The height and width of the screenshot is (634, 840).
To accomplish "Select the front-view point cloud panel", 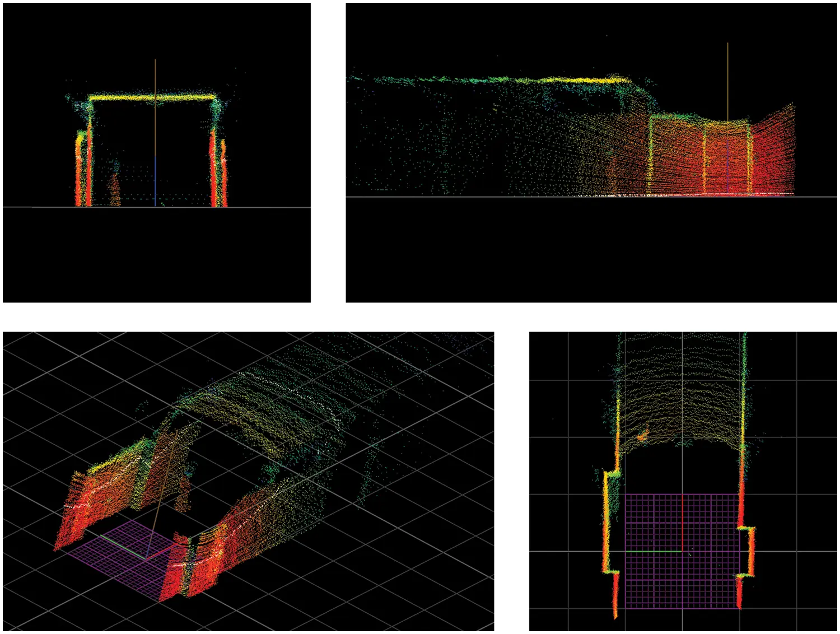I will (157, 151).
